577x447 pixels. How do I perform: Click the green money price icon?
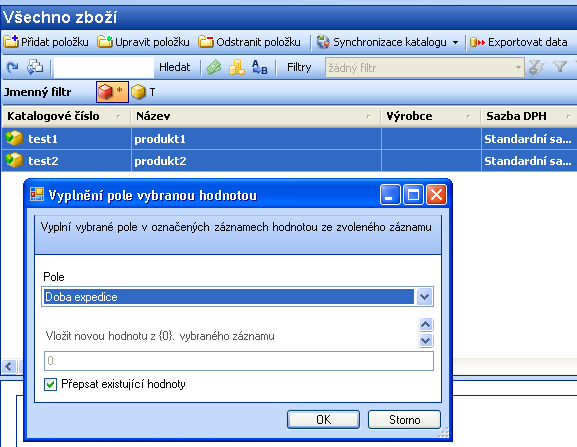(x=214, y=67)
